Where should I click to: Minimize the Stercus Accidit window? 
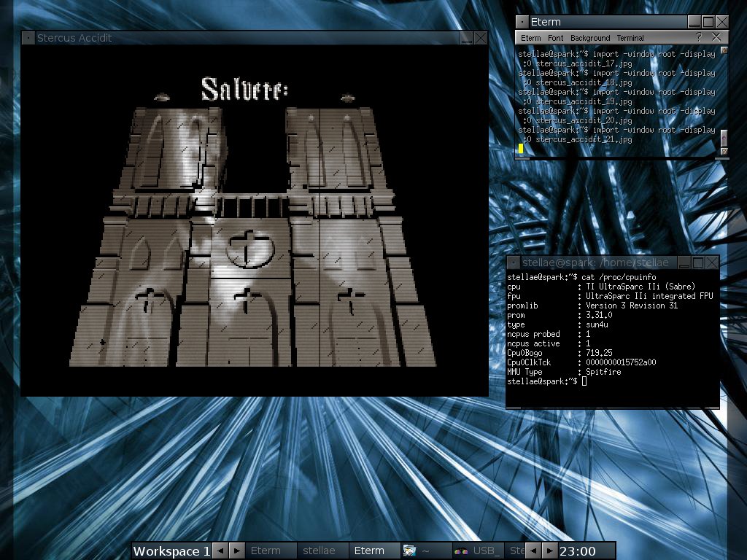click(x=466, y=38)
